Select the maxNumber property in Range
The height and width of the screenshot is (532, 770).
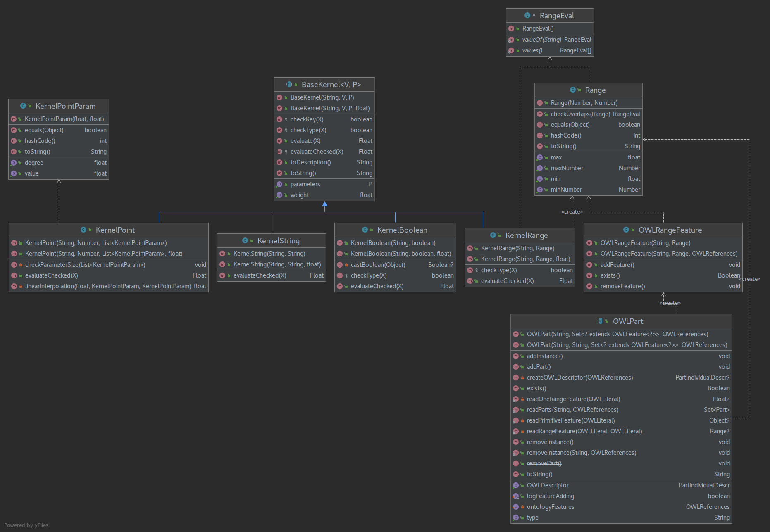click(567, 168)
